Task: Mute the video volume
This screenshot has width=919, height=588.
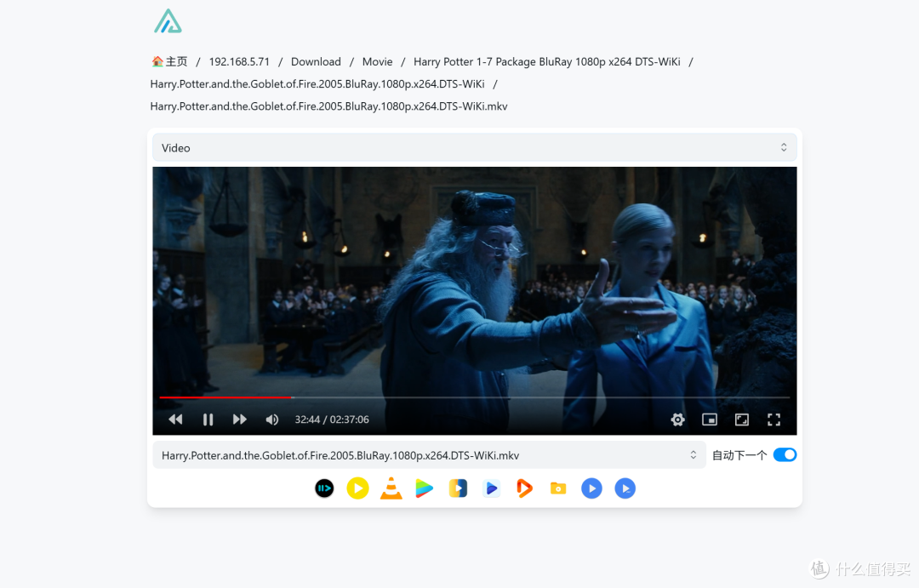Action: 272,420
